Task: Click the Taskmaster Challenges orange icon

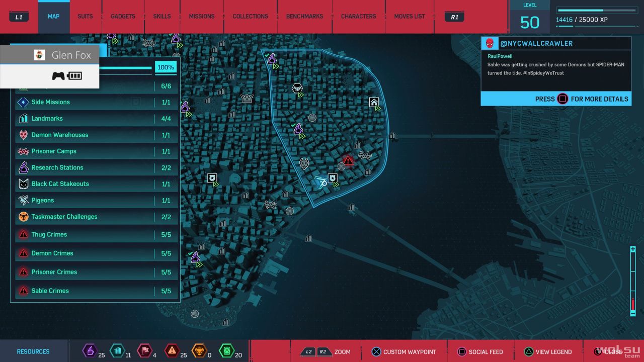Action: [x=23, y=217]
